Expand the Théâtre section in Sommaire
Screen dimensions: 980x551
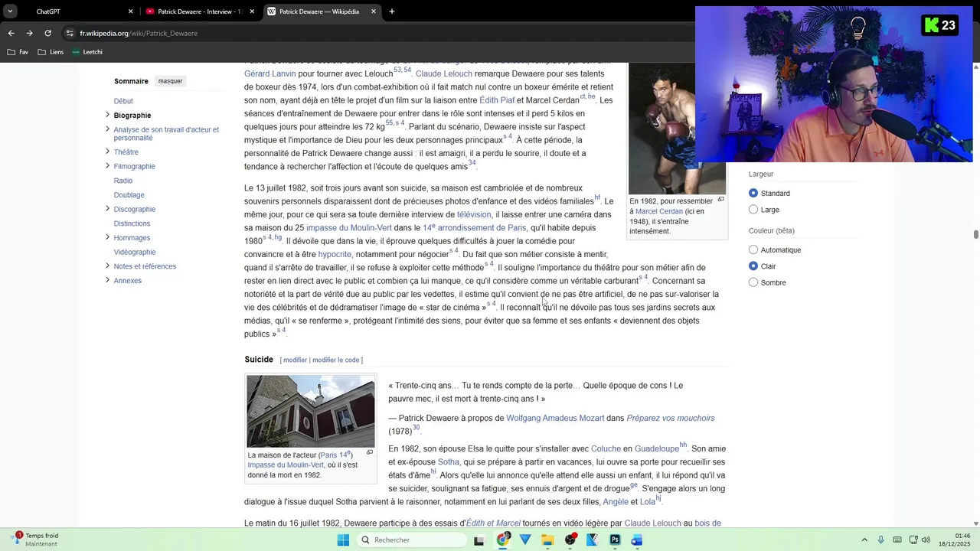[x=107, y=152]
